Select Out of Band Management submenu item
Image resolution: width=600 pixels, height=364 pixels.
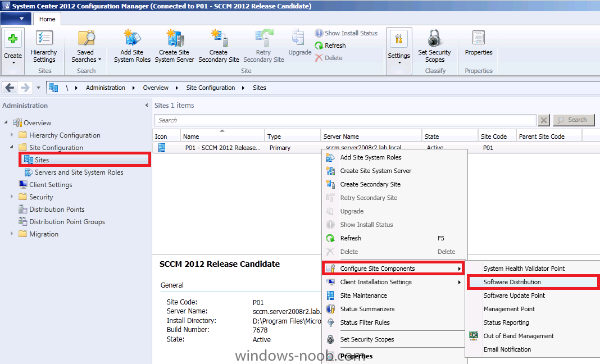tap(533, 336)
